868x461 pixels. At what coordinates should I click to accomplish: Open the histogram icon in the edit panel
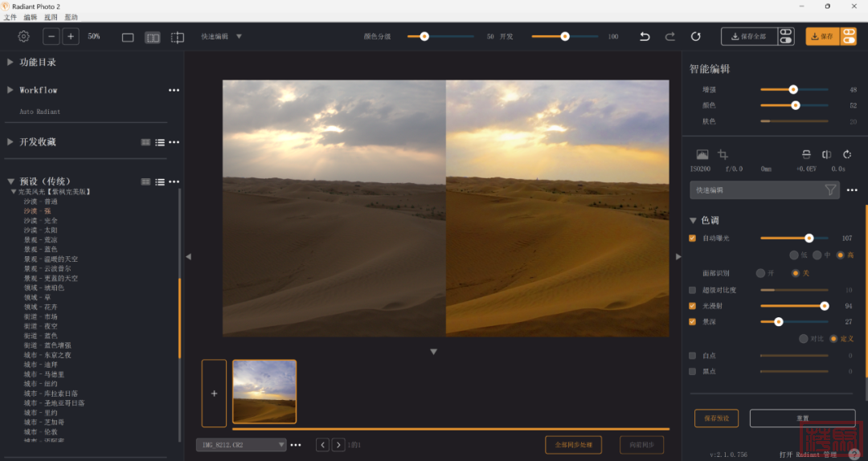[702, 154]
